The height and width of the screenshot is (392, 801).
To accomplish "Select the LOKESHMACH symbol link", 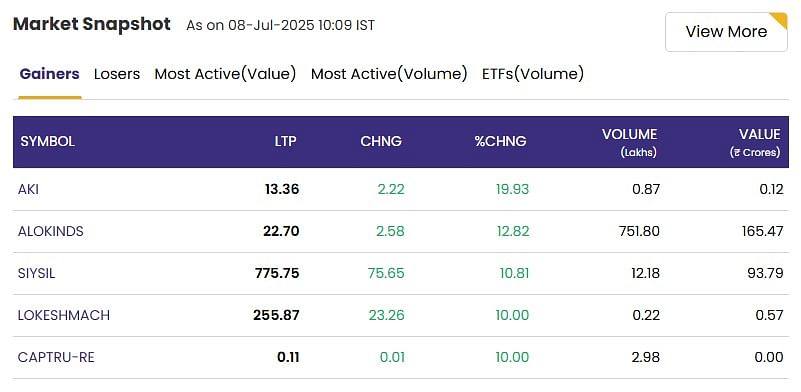I will 64,315.
